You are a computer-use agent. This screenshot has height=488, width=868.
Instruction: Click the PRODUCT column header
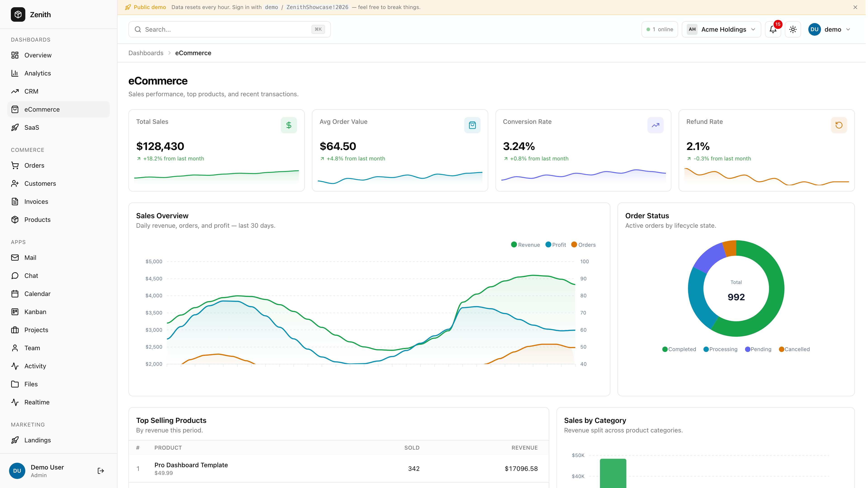pos(168,448)
